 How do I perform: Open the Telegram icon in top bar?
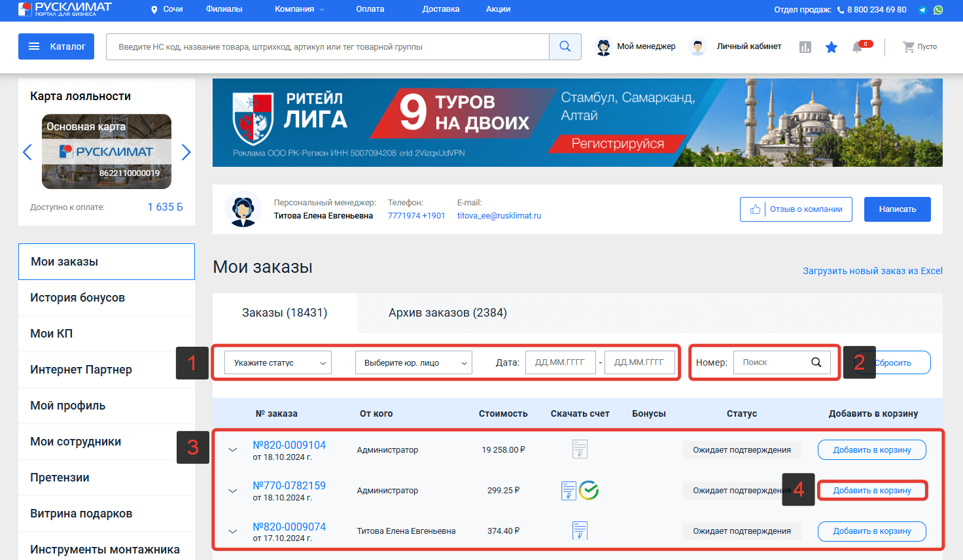(x=922, y=10)
